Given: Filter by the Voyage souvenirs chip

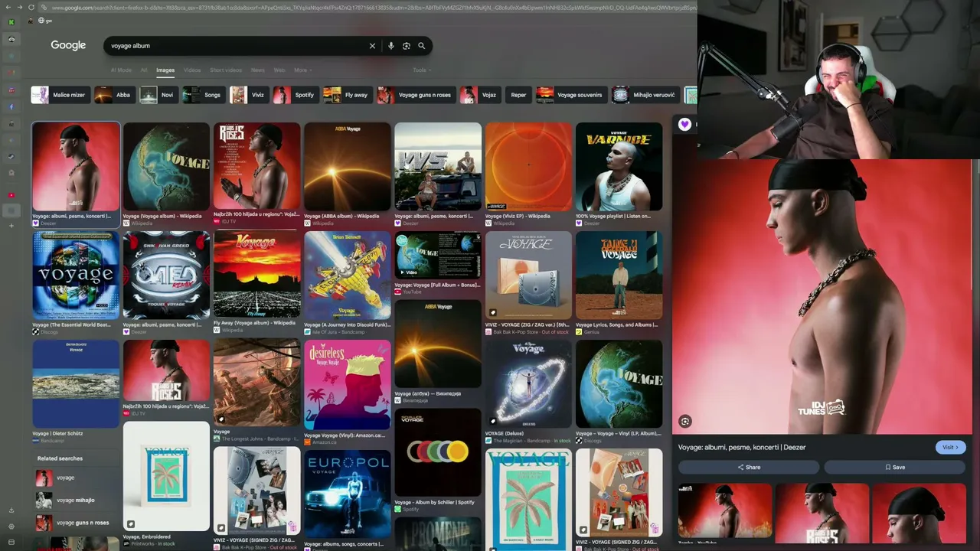Looking at the screenshot, I should (570, 95).
